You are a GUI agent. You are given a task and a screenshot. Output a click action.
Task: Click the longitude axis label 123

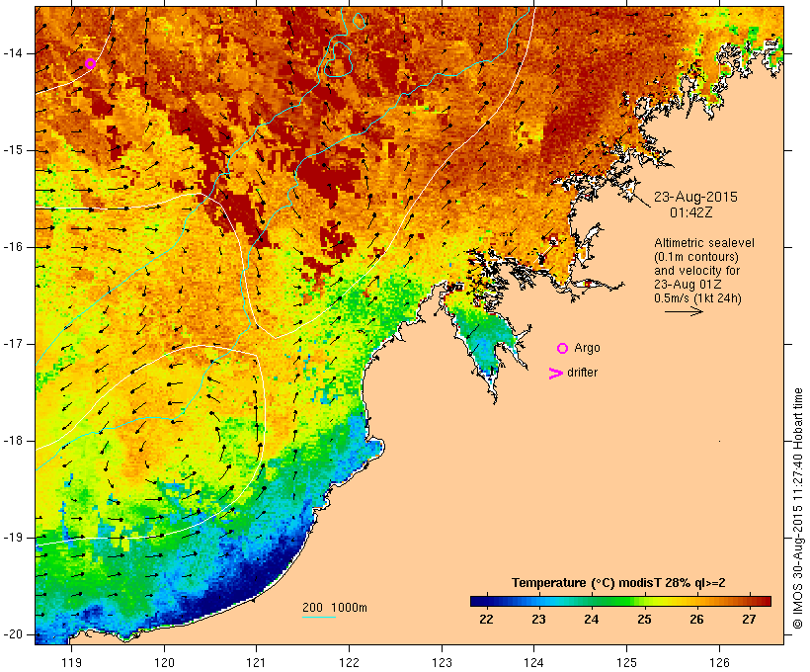pyautogui.click(x=442, y=662)
